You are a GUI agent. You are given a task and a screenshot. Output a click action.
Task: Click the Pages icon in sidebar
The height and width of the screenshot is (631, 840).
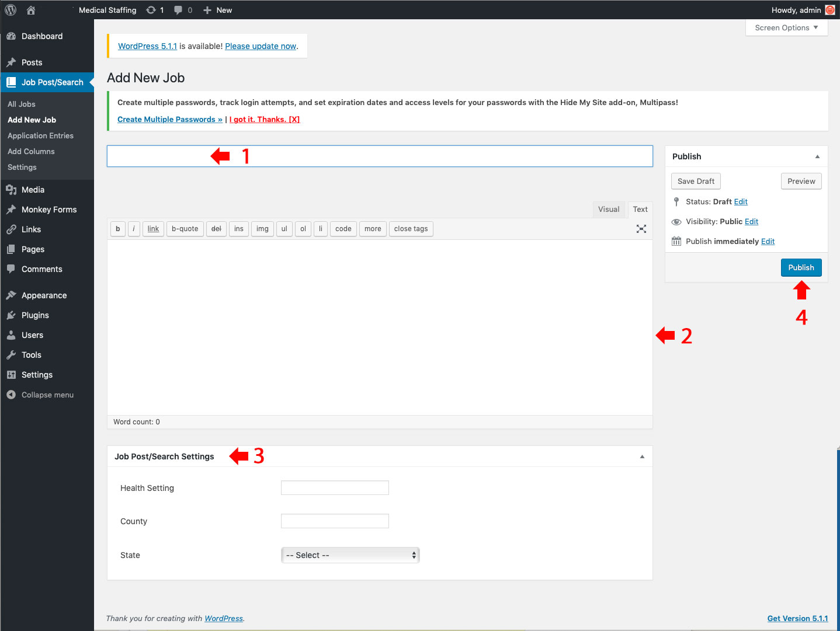coord(11,249)
